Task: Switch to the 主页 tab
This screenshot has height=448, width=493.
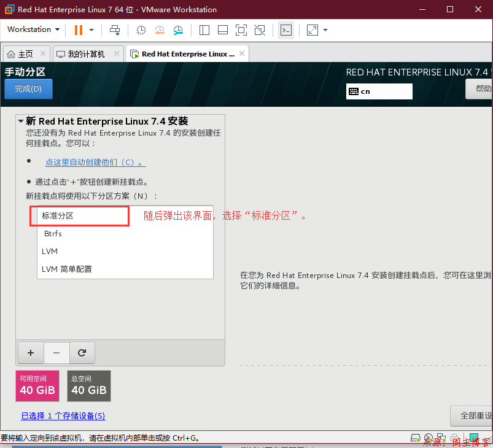Action: 25,54
